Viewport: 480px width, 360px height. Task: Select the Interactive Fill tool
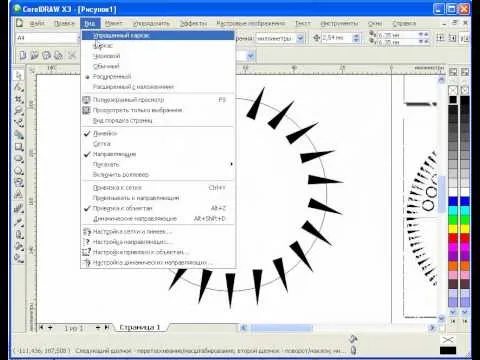coord(19,258)
